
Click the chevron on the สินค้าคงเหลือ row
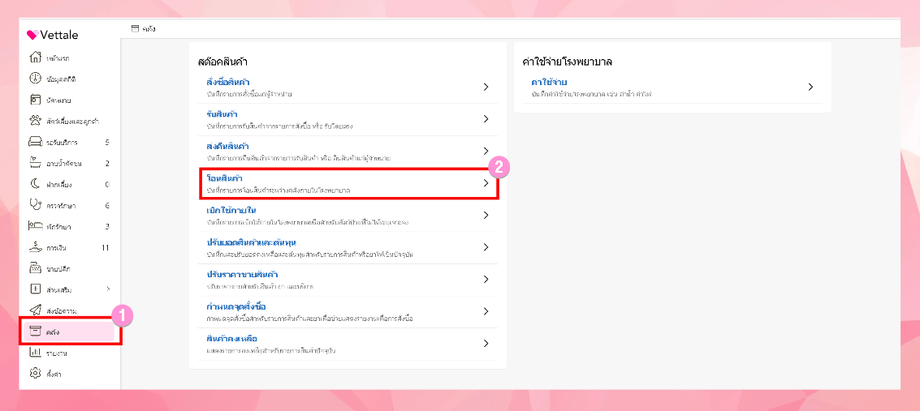(x=486, y=343)
